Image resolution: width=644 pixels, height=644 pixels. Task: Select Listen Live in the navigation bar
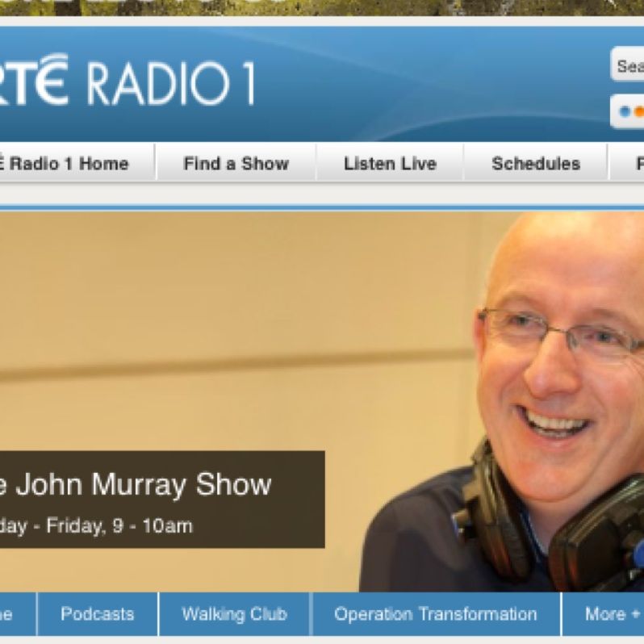click(390, 163)
